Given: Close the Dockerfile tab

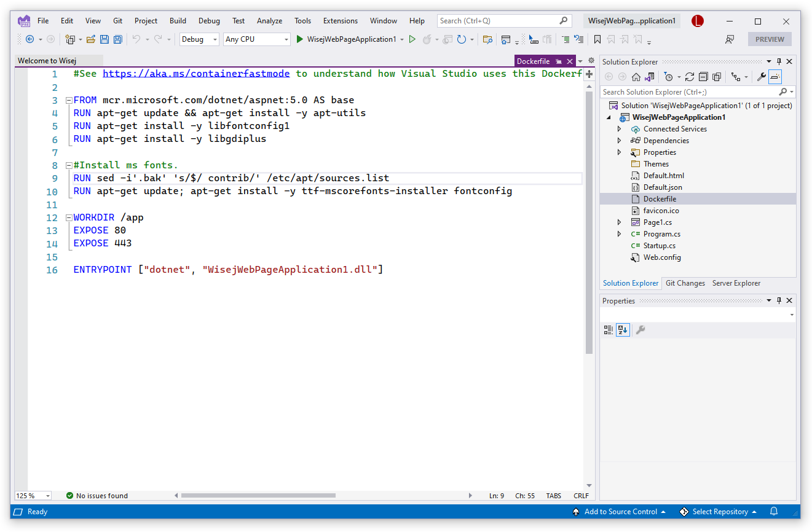Looking at the screenshot, I should [x=570, y=61].
